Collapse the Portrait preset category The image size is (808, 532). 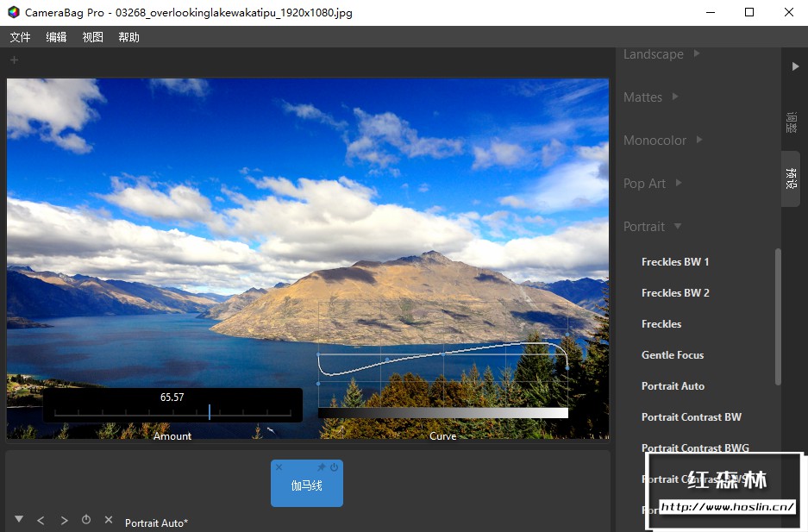click(x=653, y=227)
